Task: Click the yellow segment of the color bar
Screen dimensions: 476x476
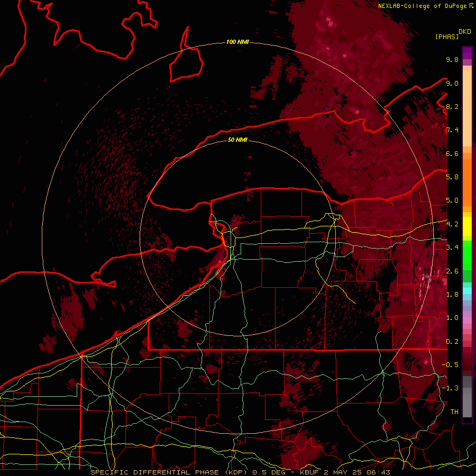Action: click(x=467, y=226)
